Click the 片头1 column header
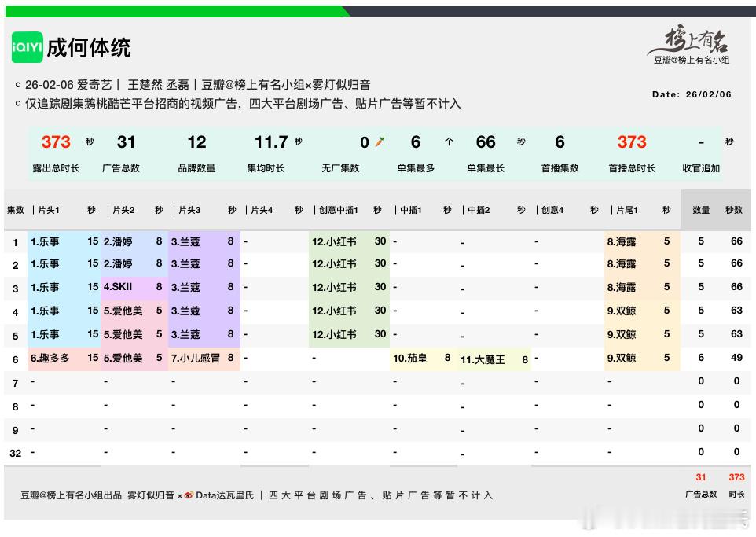756x537 pixels. click(x=49, y=210)
